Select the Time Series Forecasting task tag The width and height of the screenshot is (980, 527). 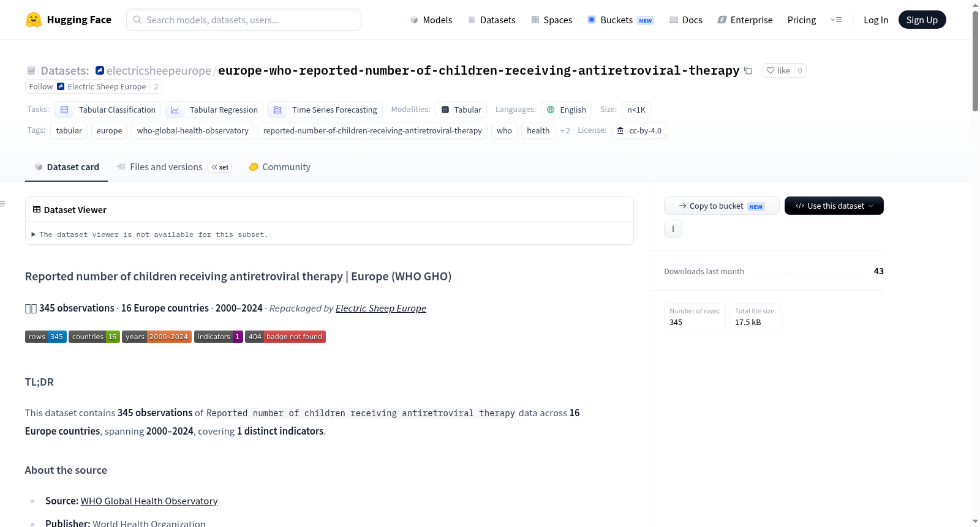point(325,110)
